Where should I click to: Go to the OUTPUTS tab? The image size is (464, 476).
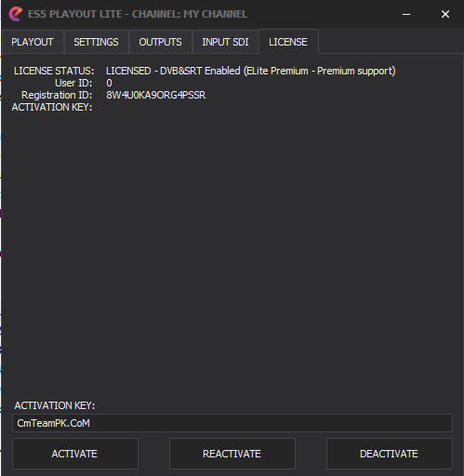[160, 42]
